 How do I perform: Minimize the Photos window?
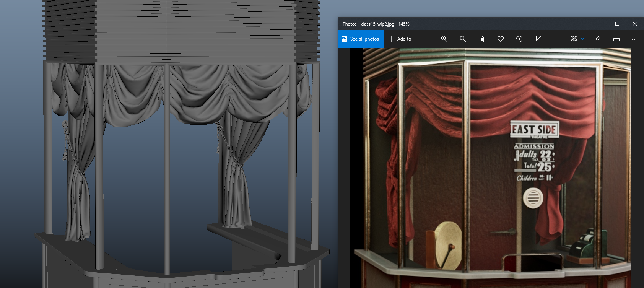pyautogui.click(x=600, y=24)
